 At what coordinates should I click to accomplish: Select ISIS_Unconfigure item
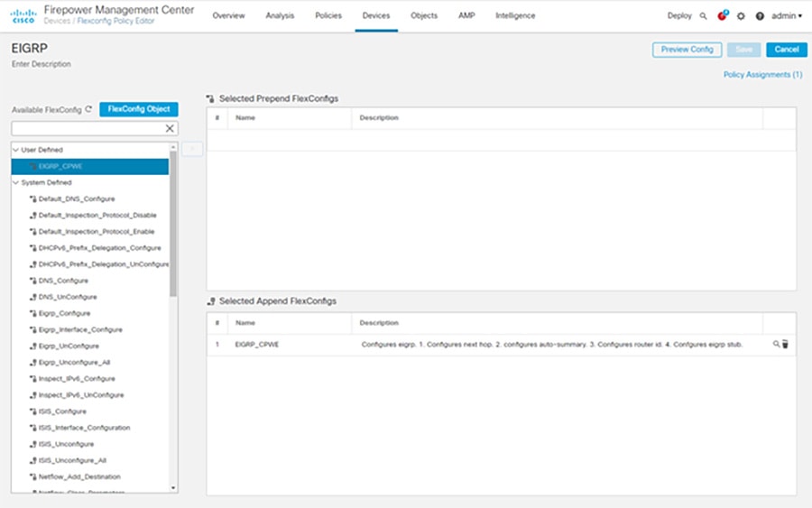[66, 444]
